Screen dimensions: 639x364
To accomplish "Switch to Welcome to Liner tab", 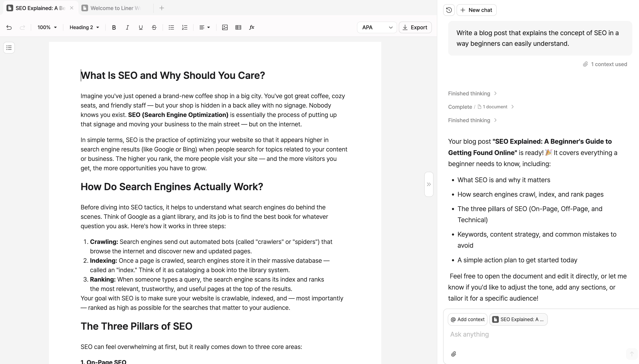I will 115,8.
